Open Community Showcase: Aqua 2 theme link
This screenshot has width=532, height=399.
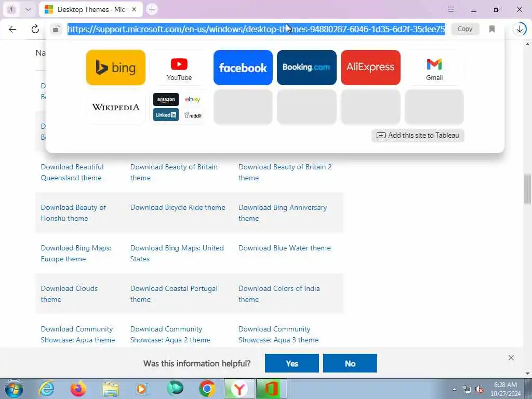[170, 335]
